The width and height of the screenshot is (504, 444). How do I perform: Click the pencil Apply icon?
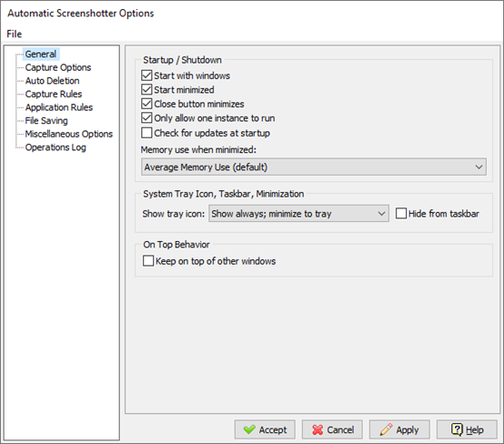(386, 429)
